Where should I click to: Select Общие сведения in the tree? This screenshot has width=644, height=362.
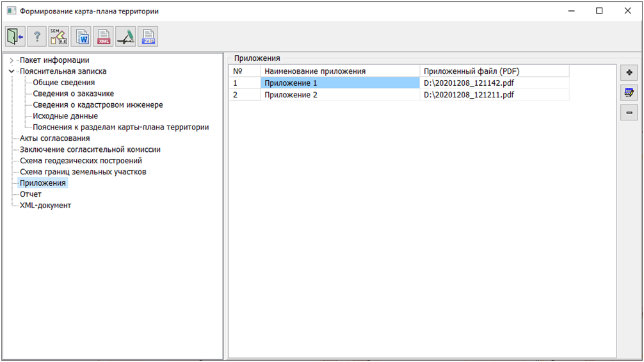(x=63, y=83)
